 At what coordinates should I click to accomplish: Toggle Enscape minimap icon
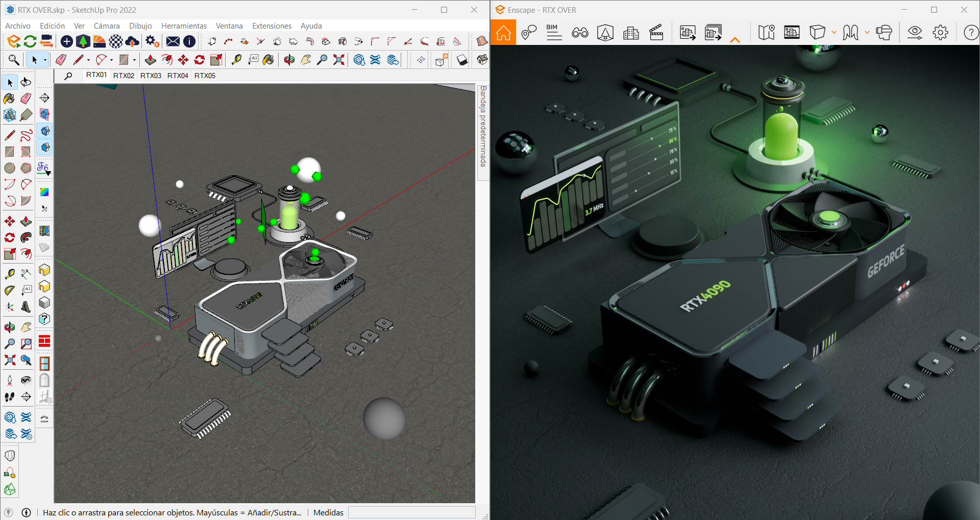766,33
